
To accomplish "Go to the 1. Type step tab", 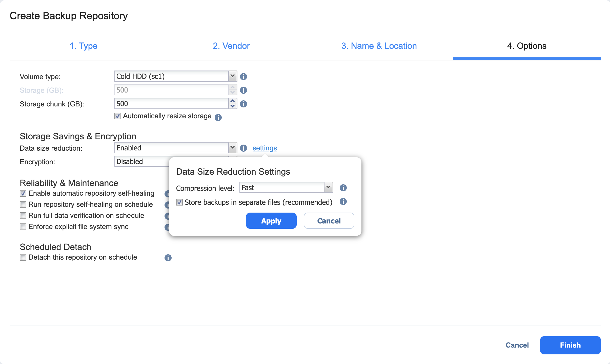I will (84, 46).
